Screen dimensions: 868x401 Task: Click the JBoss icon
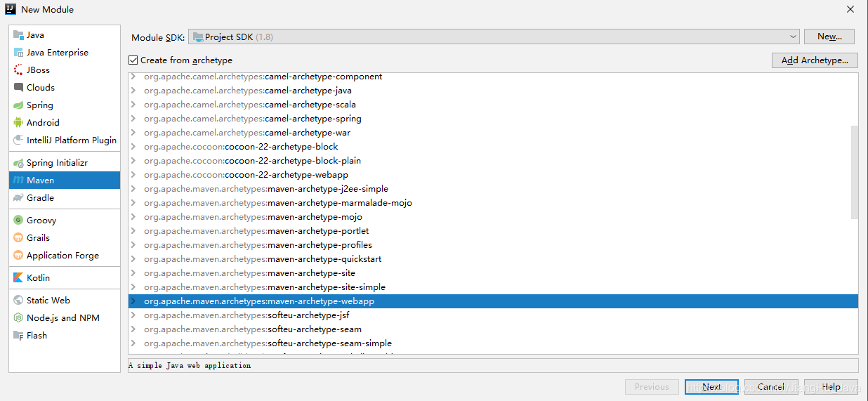18,70
